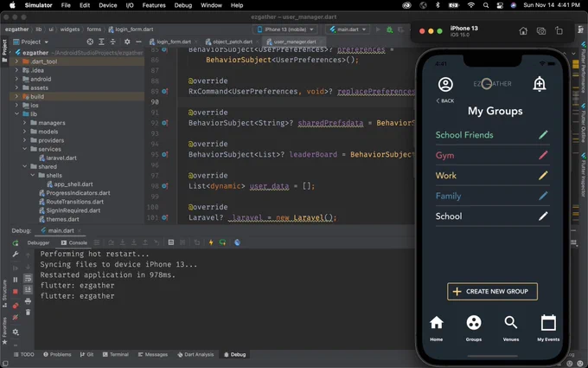Image resolution: width=588 pixels, height=368 pixels.
Task: Rotate the simulator device icon
Action: [x=559, y=31]
